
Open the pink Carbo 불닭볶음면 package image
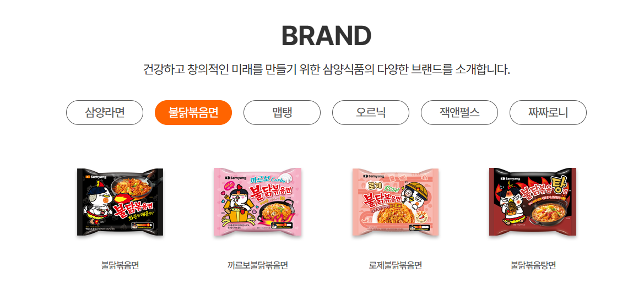[x=257, y=202]
